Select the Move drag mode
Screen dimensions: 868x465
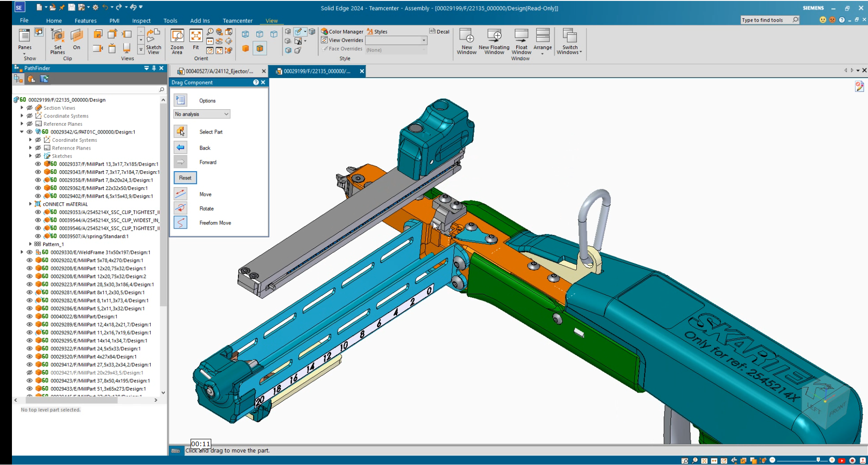(x=180, y=194)
